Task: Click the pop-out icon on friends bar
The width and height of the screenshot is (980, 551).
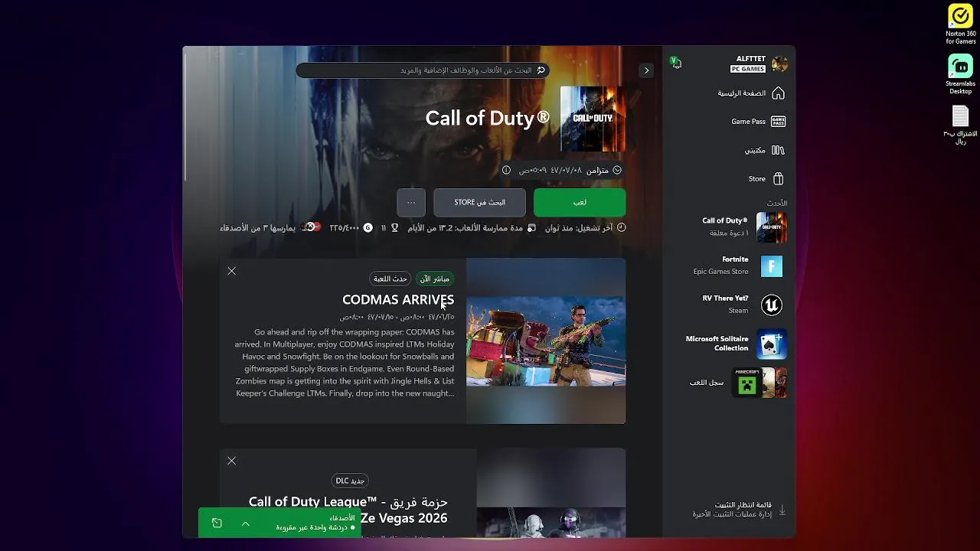Action: 217,523
